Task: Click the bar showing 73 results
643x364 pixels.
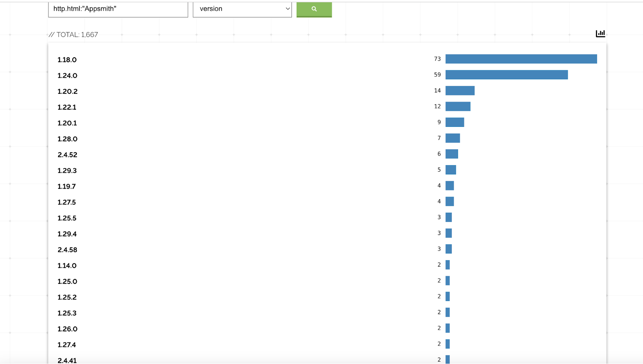Action: [x=521, y=59]
